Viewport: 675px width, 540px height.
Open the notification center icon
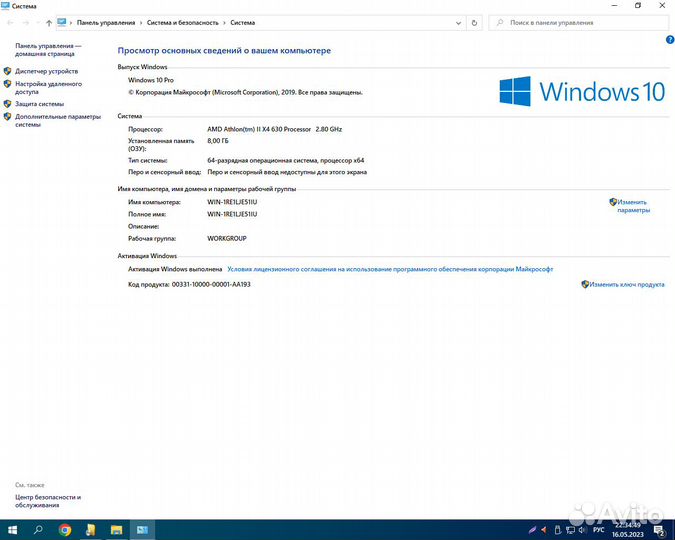(660, 530)
